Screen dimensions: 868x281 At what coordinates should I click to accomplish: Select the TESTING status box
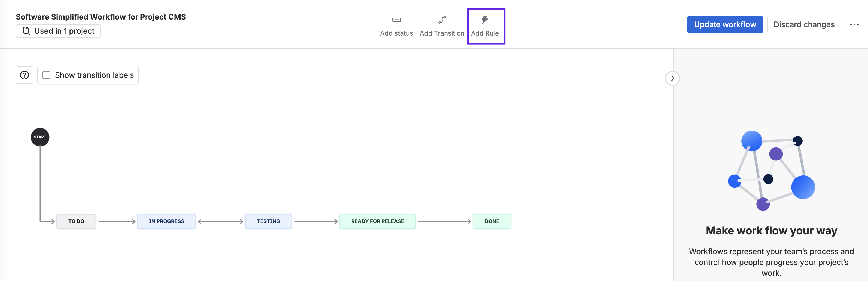tap(268, 221)
